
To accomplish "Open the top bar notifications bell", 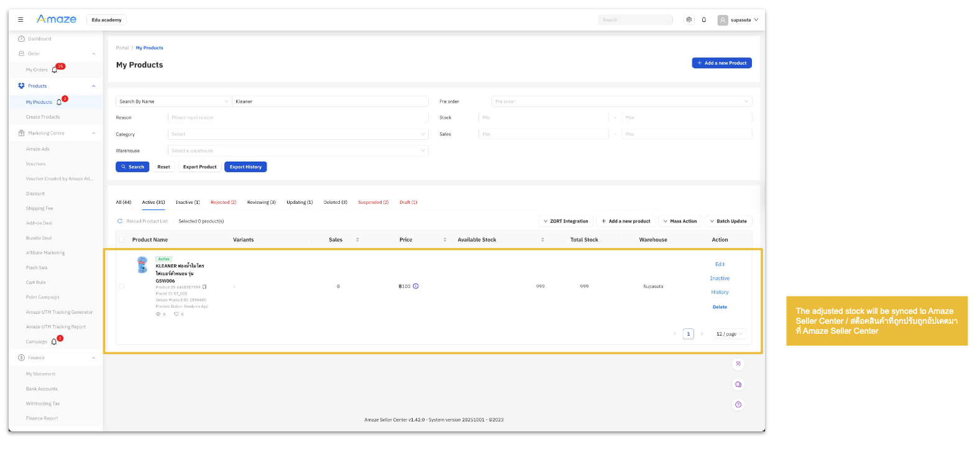I will [x=704, y=20].
